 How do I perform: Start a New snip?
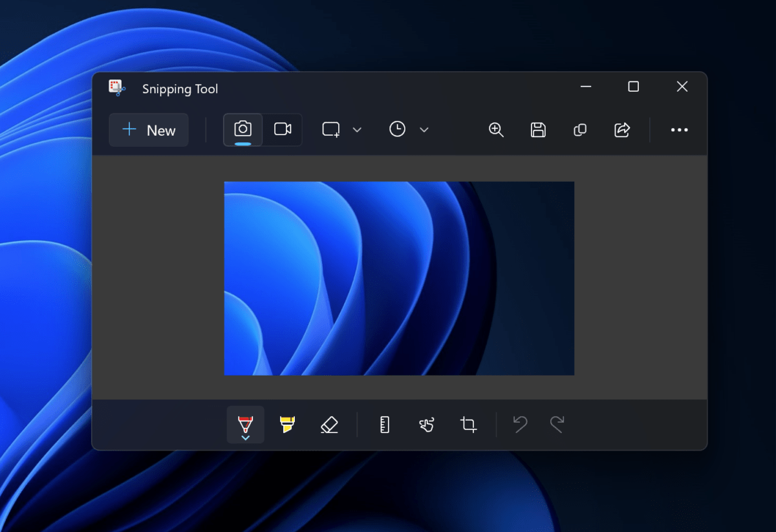point(149,130)
